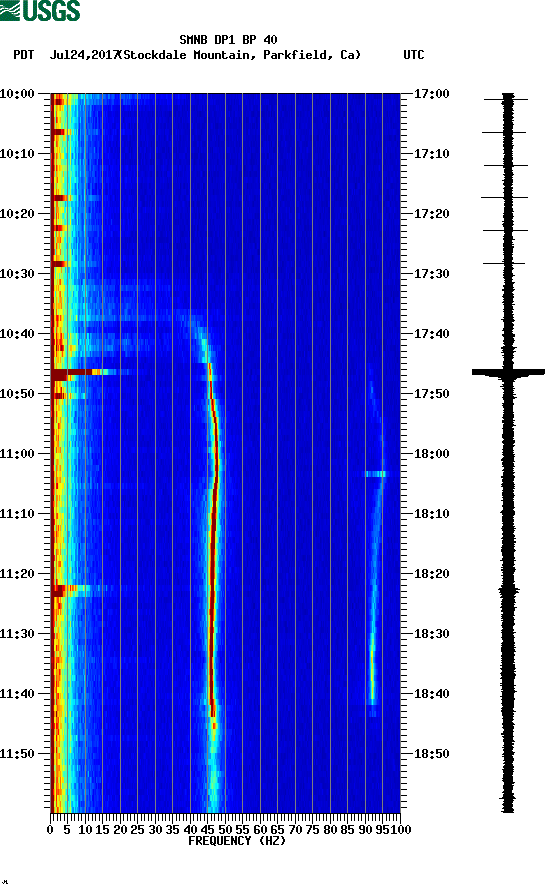Click the '90' frequency axis tick label

[365, 830]
